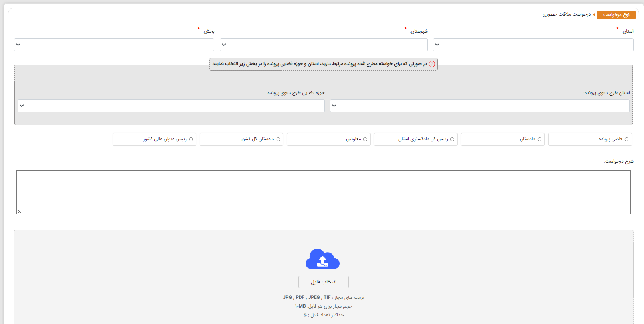644x324 pixels.
Task: Open the استان dropdown
Action: [533, 45]
